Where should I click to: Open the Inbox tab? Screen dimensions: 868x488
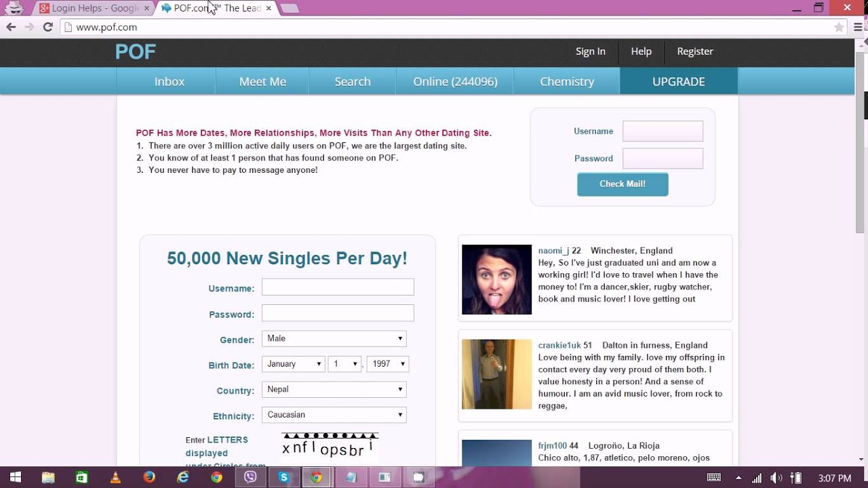point(169,81)
